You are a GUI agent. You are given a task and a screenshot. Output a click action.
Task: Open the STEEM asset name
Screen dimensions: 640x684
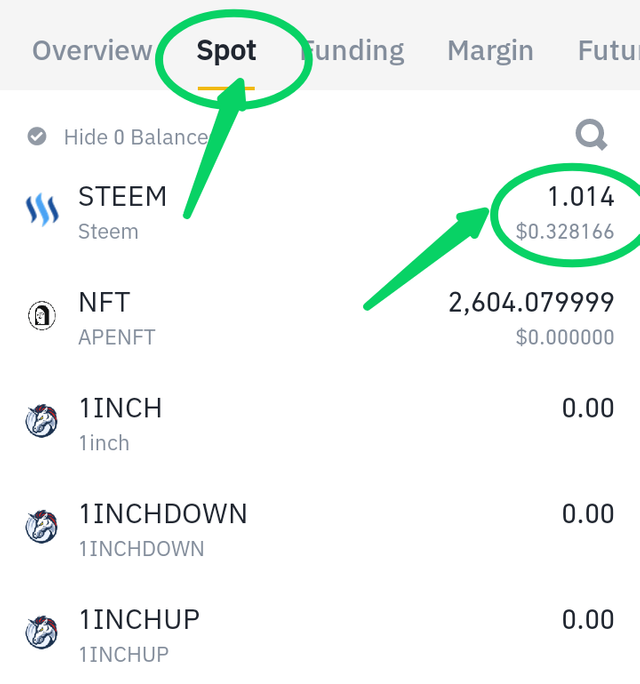tap(122, 197)
